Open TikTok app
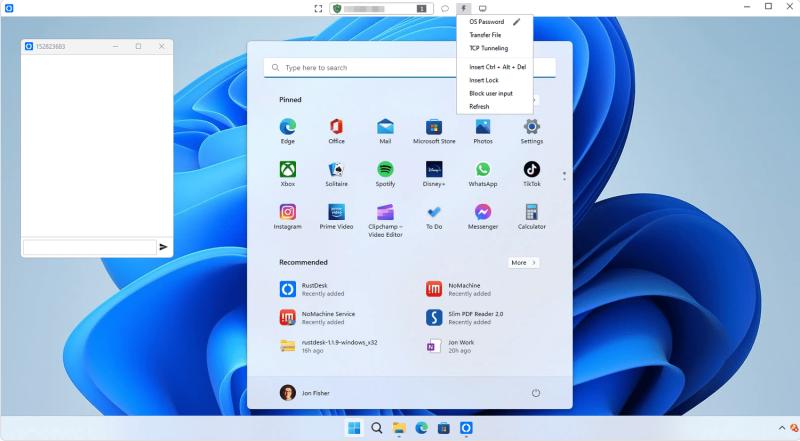 tap(532, 174)
